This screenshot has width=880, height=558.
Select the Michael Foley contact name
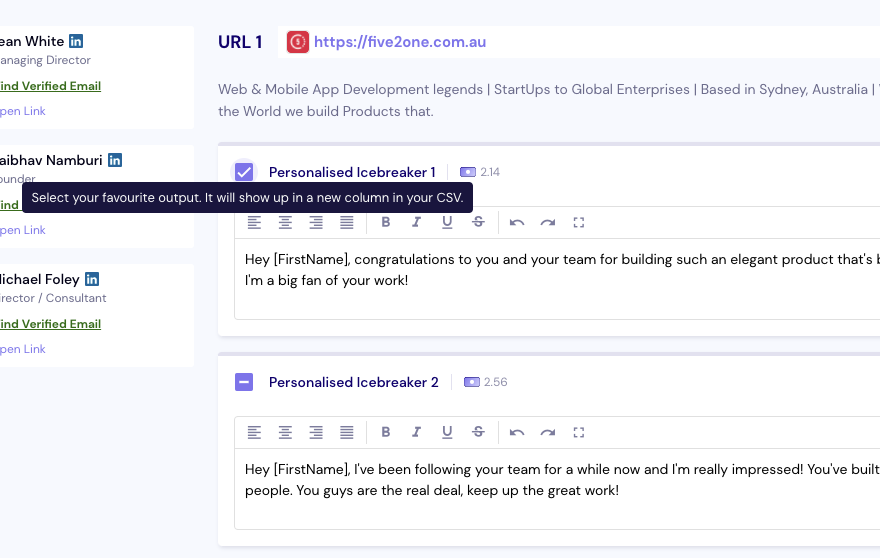pyautogui.click(x=39, y=280)
